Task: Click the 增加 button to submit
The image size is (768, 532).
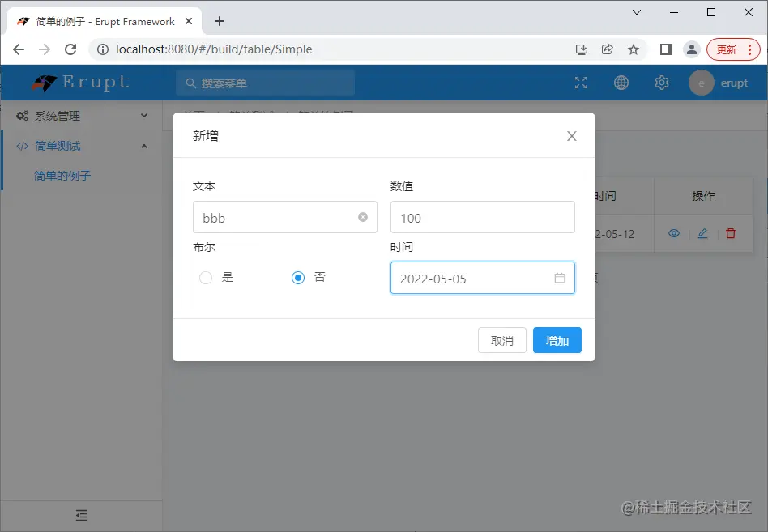Action: click(557, 340)
